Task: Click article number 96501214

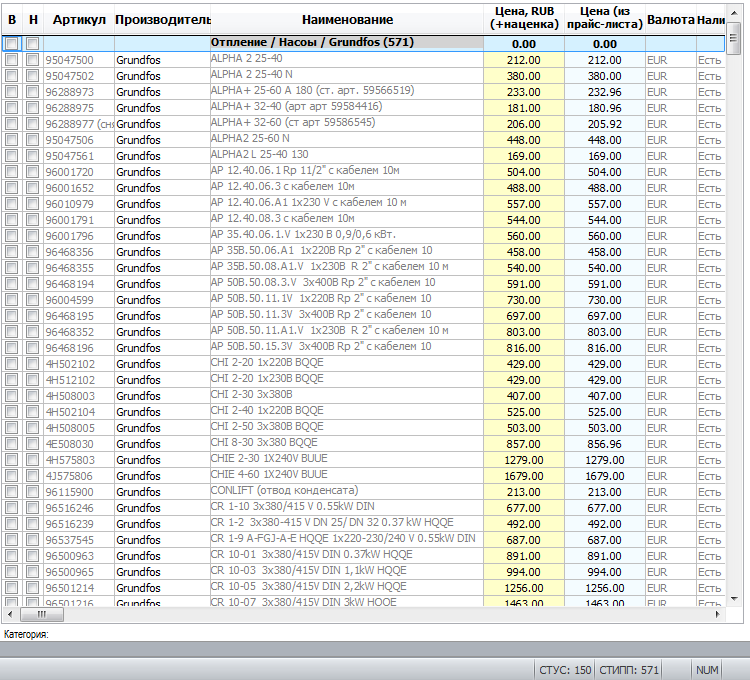Action: (70, 588)
